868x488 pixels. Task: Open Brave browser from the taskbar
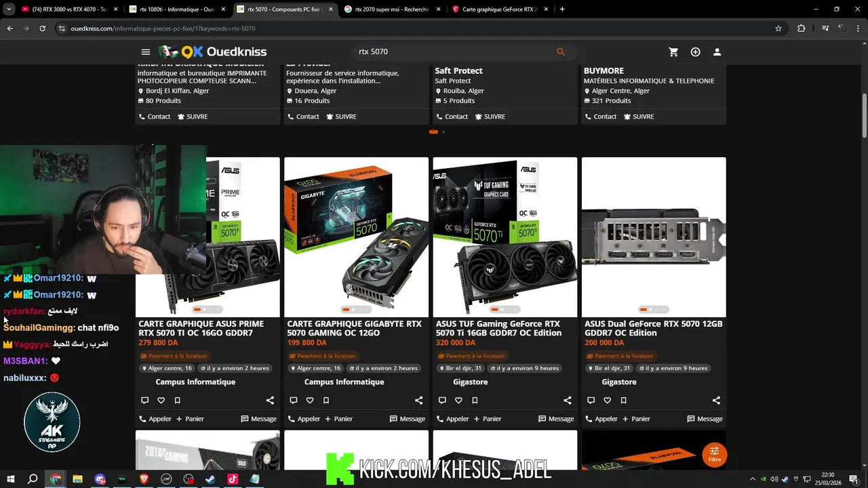click(x=144, y=479)
